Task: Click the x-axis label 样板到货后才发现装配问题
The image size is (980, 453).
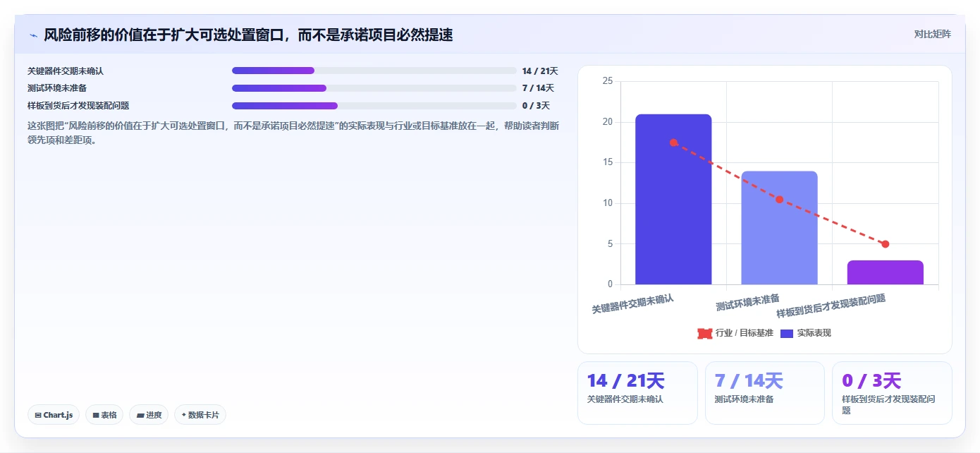Action: coord(831,306)
